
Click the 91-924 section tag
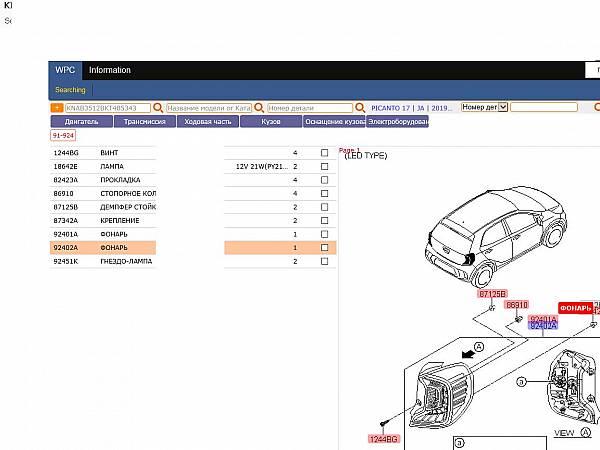tap(63, 135)
